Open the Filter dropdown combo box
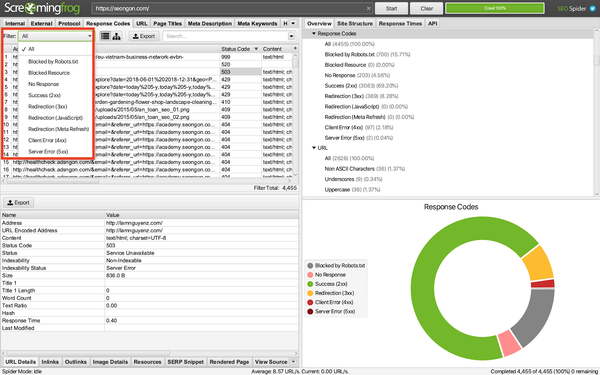The height and width of the screenshot is (375, 600). pyautogui.click(x=56, y=36)
